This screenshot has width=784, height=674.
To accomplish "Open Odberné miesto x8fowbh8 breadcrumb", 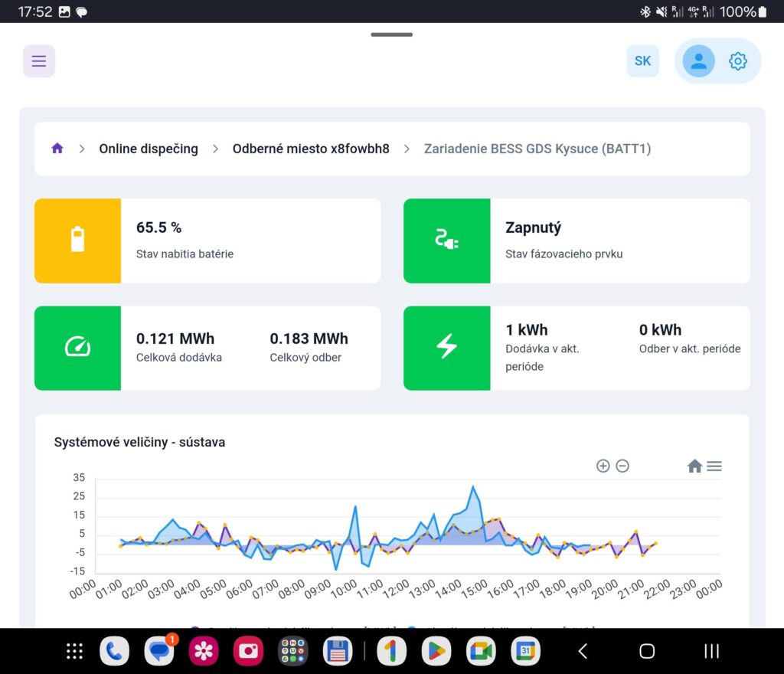I will [x=311, y=149].
